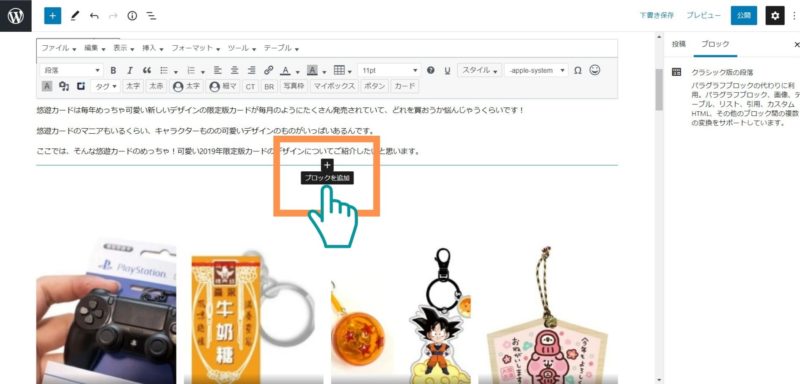Image resolution: width=800 pixels, height=384 pixels.
Task: Open the text color picker A button
Action: point(284,70)
